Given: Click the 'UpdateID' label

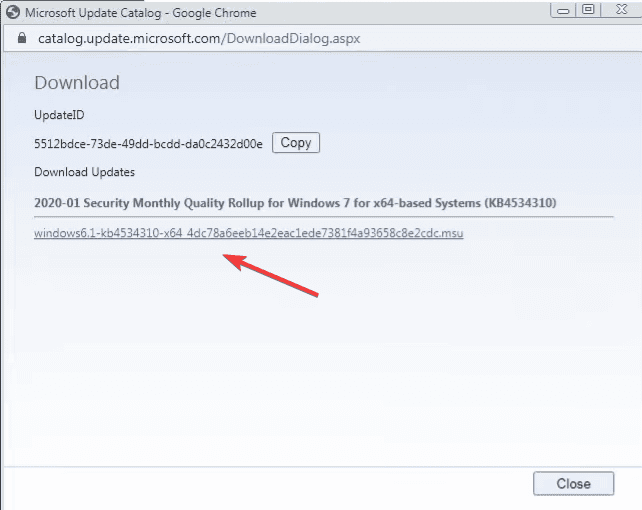Looking at the screenshot, I should pyautogui.click(x=59, y=115).
